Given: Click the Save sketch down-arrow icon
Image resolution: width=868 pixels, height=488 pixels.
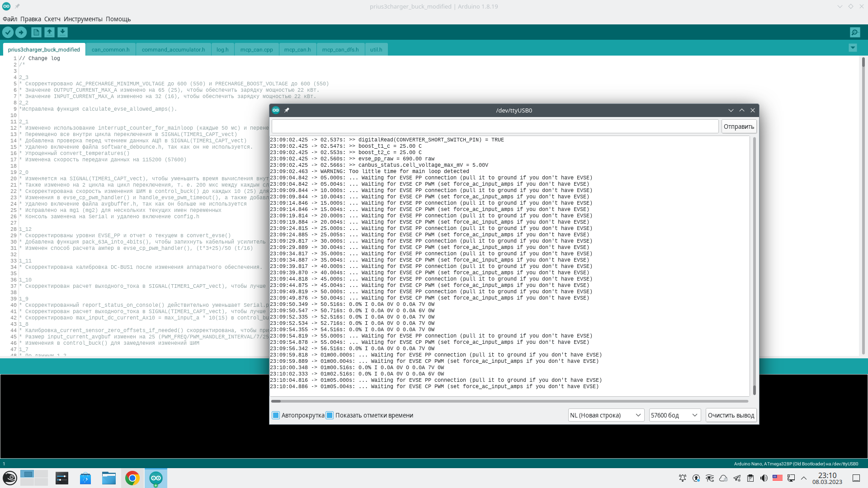Looking at the screenshot, I should (x=62, y=32).
